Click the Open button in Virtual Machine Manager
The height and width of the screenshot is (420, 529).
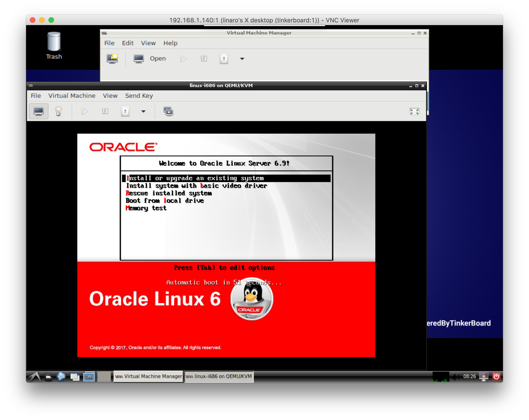click(150, 59)
